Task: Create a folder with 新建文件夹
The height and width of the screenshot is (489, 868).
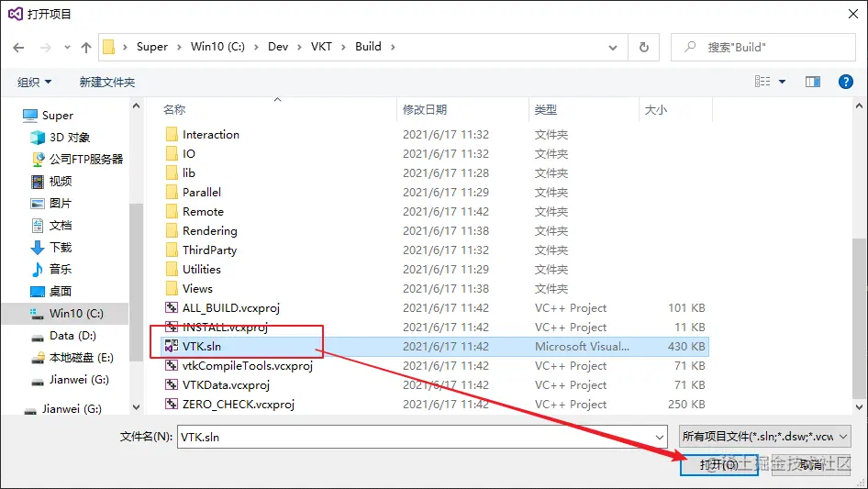Action: tap(106, 82)
